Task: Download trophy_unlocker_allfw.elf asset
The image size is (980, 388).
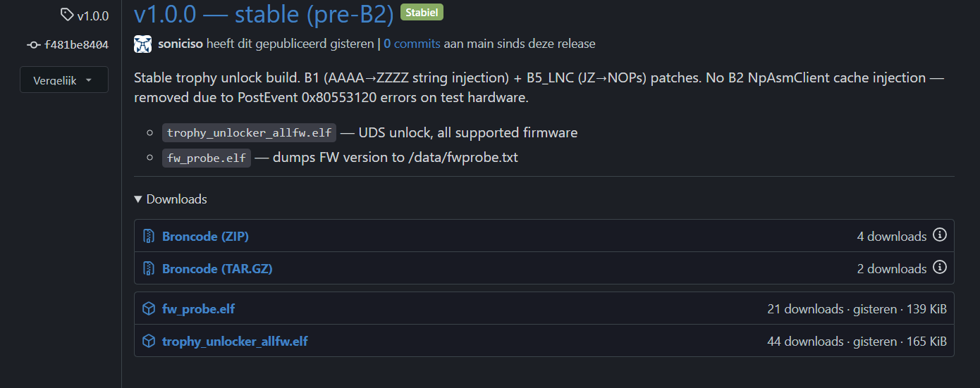Action: [235, 341]
